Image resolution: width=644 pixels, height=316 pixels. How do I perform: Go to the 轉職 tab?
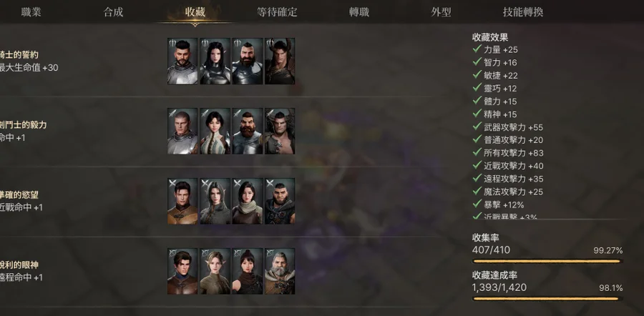359,12
